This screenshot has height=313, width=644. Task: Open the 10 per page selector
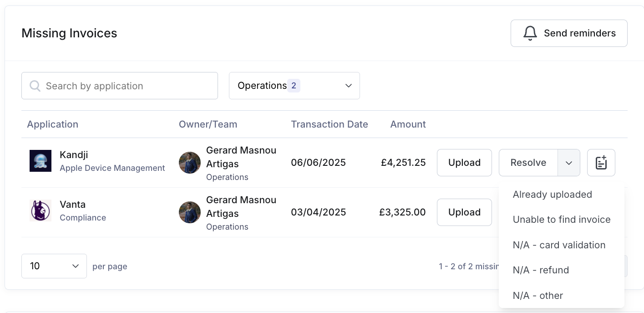[54, 266]
